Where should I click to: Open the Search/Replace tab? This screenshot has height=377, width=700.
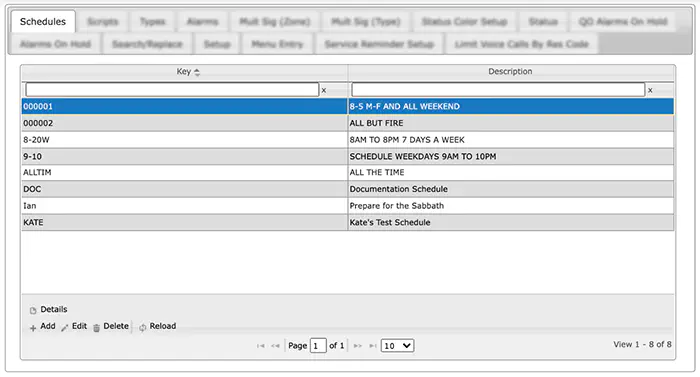pos(147,44)
